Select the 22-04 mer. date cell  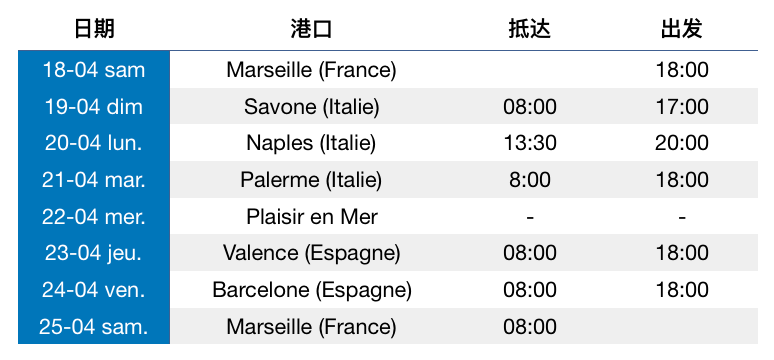point(94,216)
